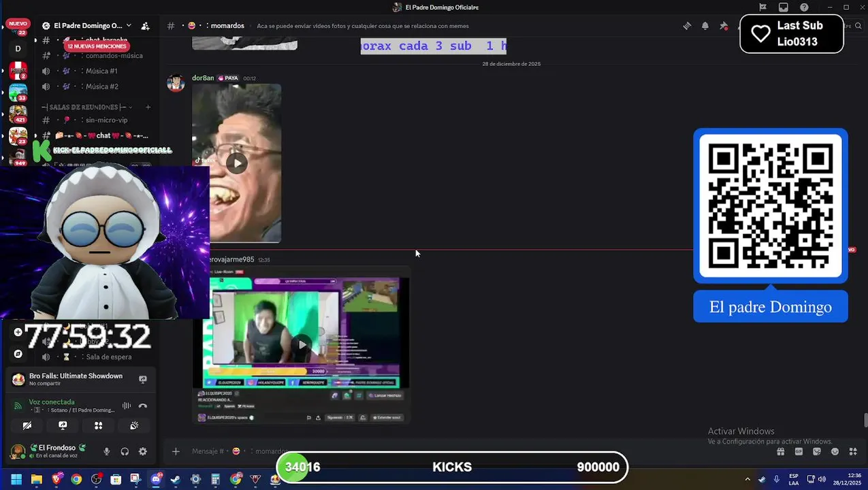Open user settings gear icon
The image size is (868, 490).
tap(142, 451)
